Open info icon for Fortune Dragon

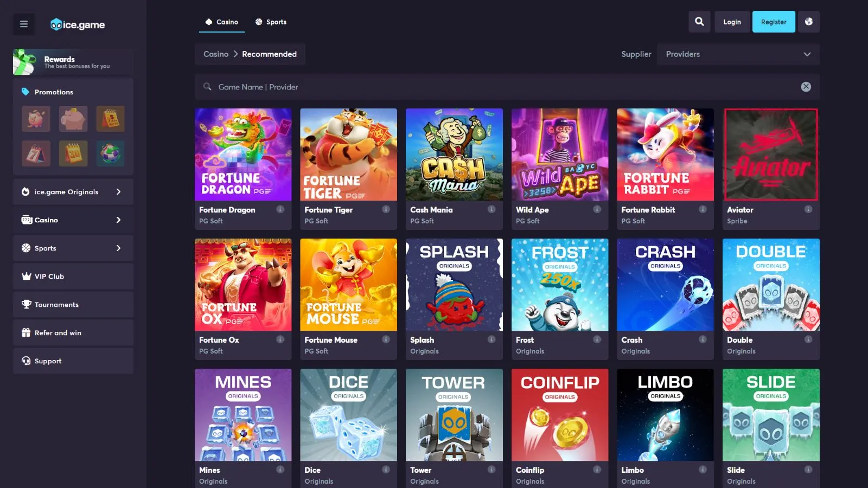[280, 209]
